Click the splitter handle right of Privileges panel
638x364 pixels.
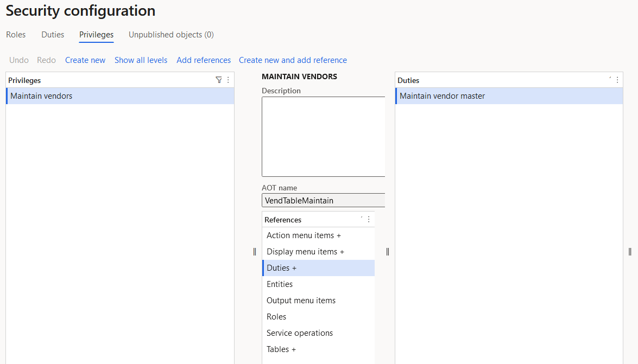(x=255, y=252)
